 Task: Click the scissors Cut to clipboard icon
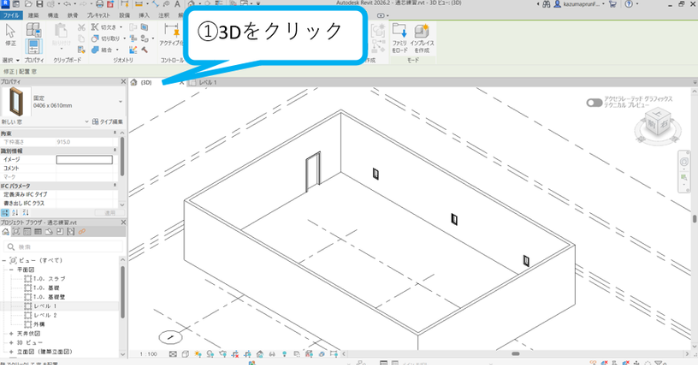81,28
